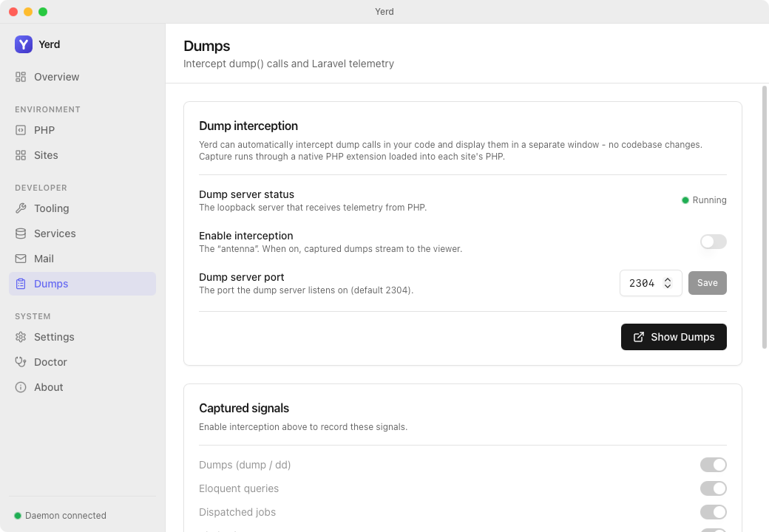Open Overview via its grid icon
The width and height of the screenshot is (769, 532).
coord(21,77)
